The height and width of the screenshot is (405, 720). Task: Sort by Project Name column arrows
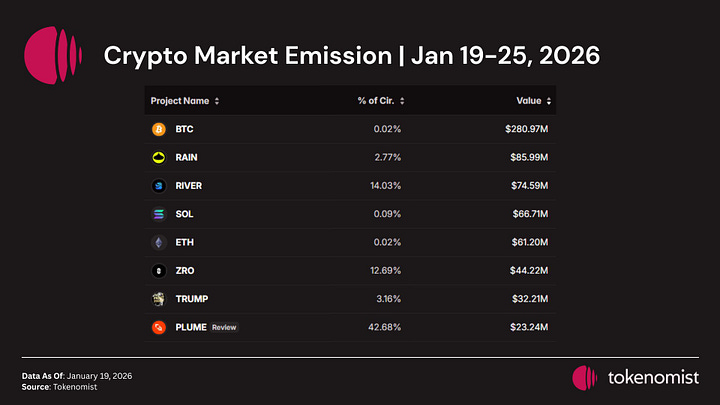point(217,101)
